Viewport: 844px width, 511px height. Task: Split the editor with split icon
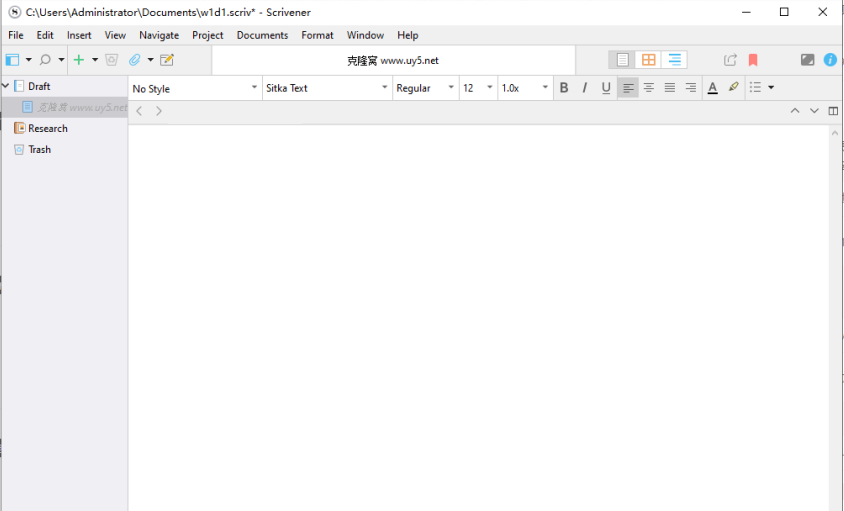point(833,111)
